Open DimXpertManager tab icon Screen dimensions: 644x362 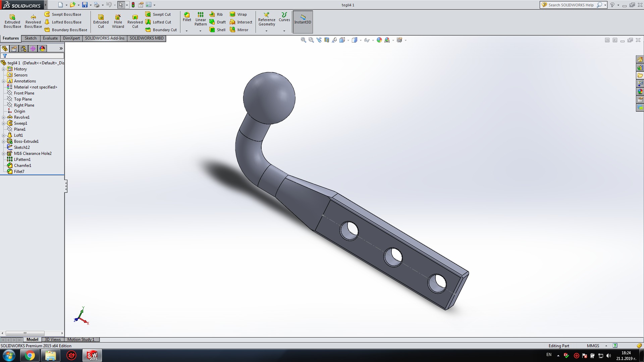point(33,49)
